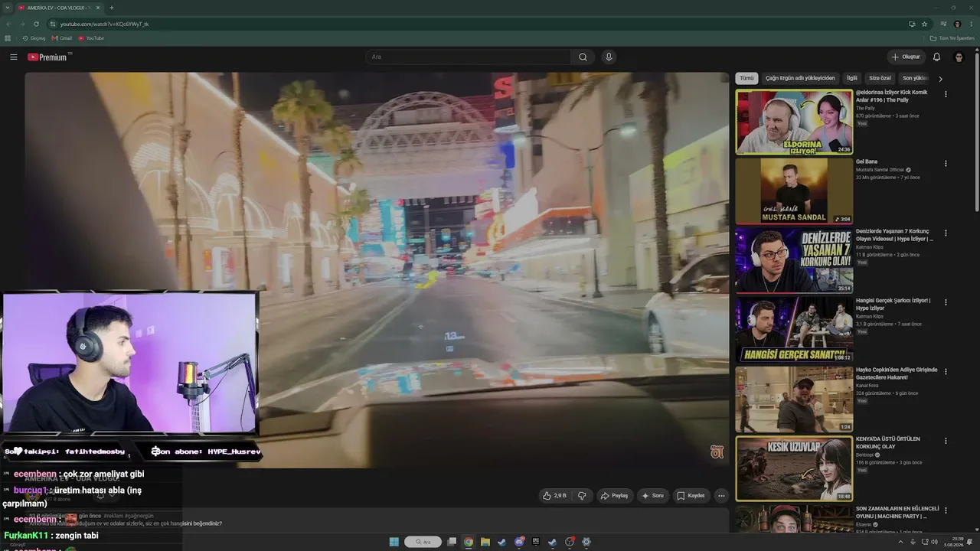The image size is (980, 551).
Task: Select the 'Size özel' filter chip
Action: [x=880, y=78]
